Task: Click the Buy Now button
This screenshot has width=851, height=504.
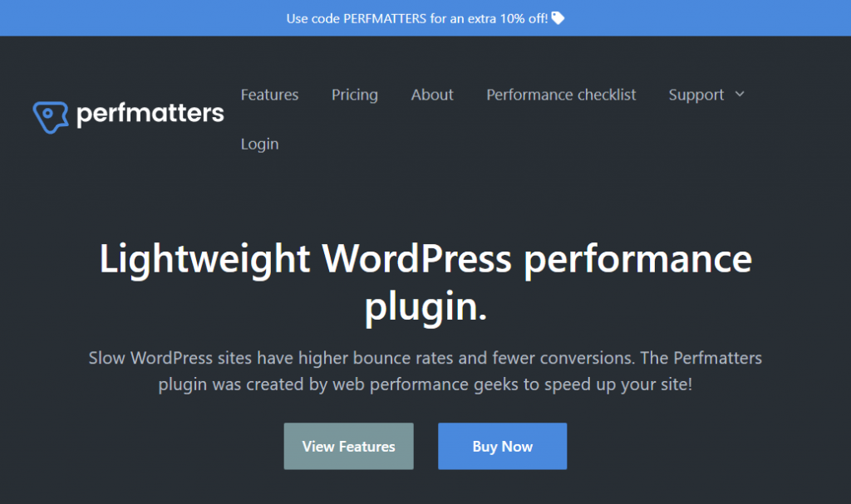Action: [502, 447]
